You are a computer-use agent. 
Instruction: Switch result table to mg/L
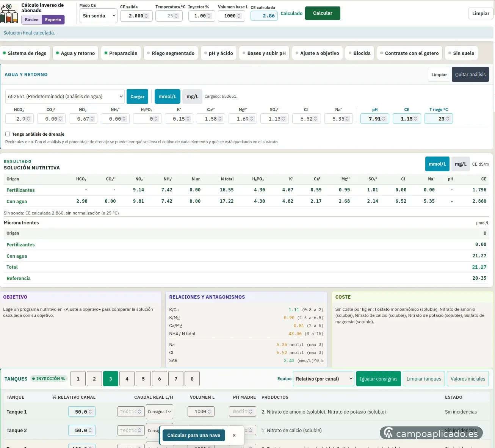pyautogui.click(x=461, y=164)
